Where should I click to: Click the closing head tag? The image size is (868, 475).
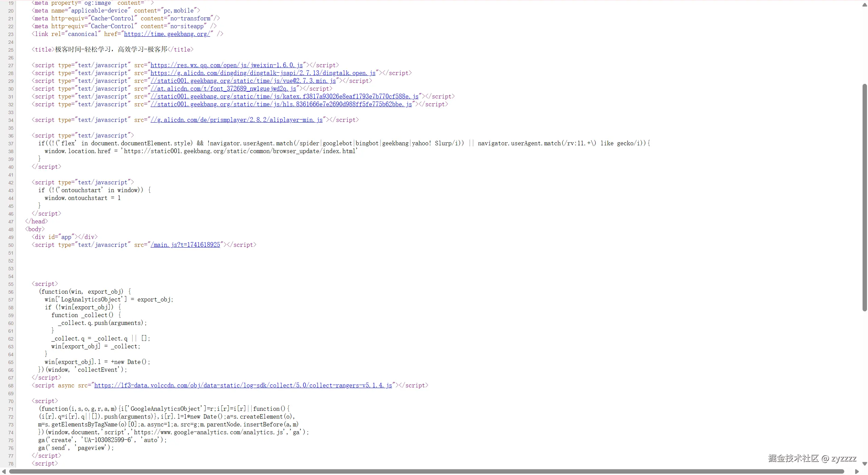pyautogui.click(x=37, y=221)
